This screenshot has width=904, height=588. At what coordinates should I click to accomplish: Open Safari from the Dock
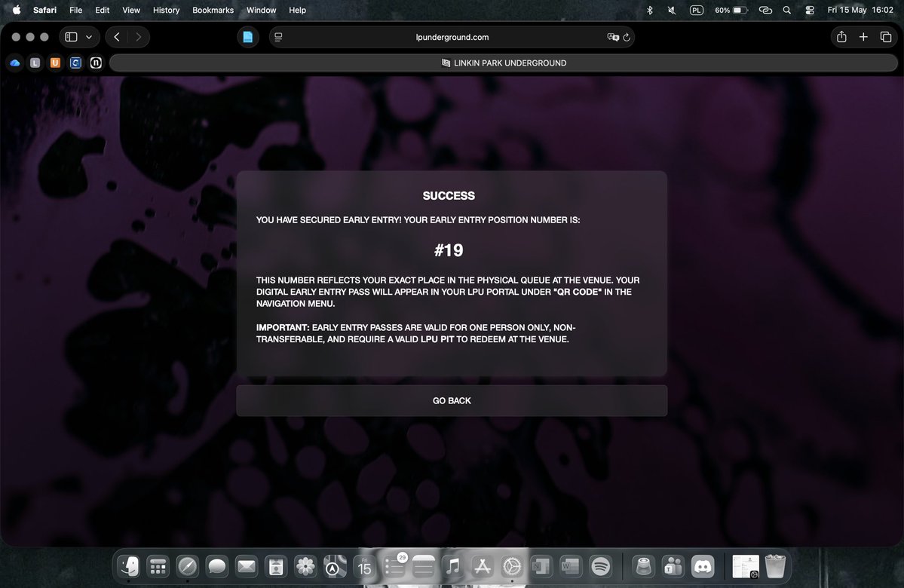click(187, 567)
